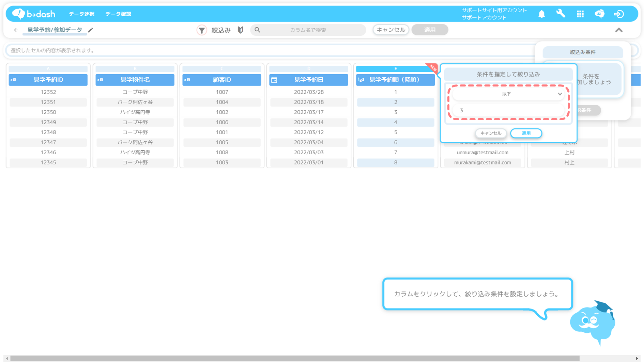
Task: Click the logout arrow icon
Action: coord(619,14)
